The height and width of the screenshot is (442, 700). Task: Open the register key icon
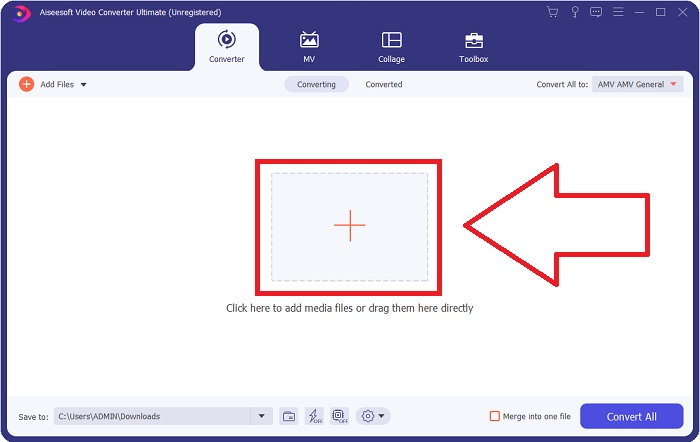573,12
